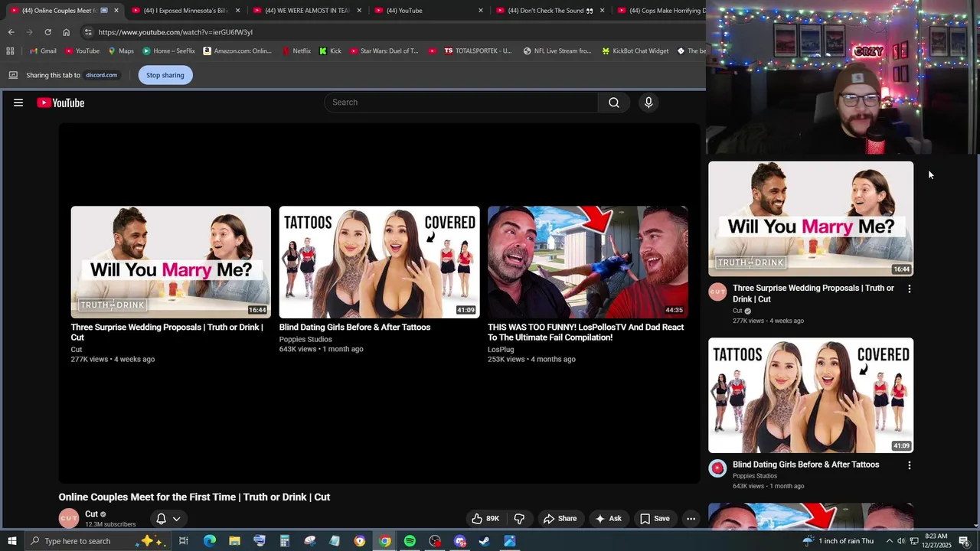The width and height of the screenshot is (980, 551).
Task: Toggle the notification bell for Cut
Action: click(161, 519)
